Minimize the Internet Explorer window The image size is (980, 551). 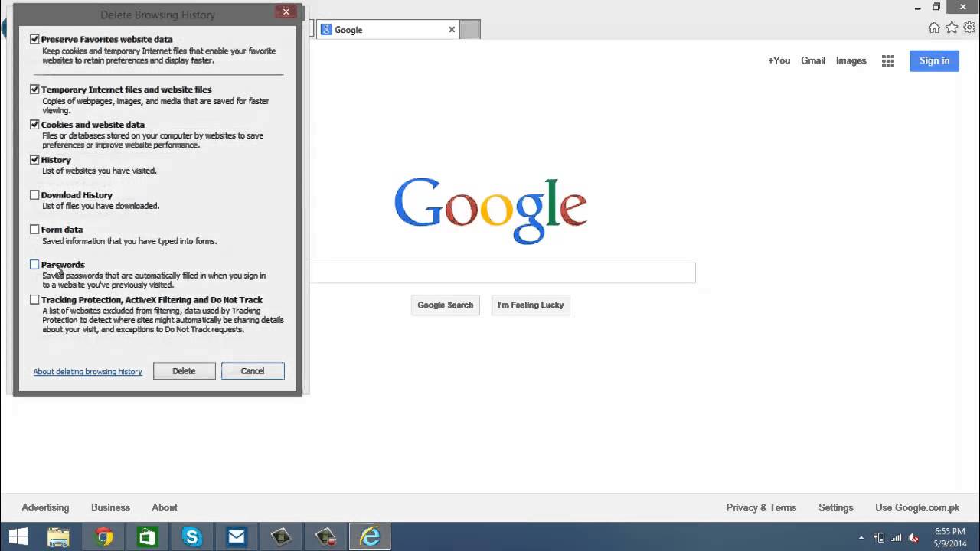pos(918,8)
